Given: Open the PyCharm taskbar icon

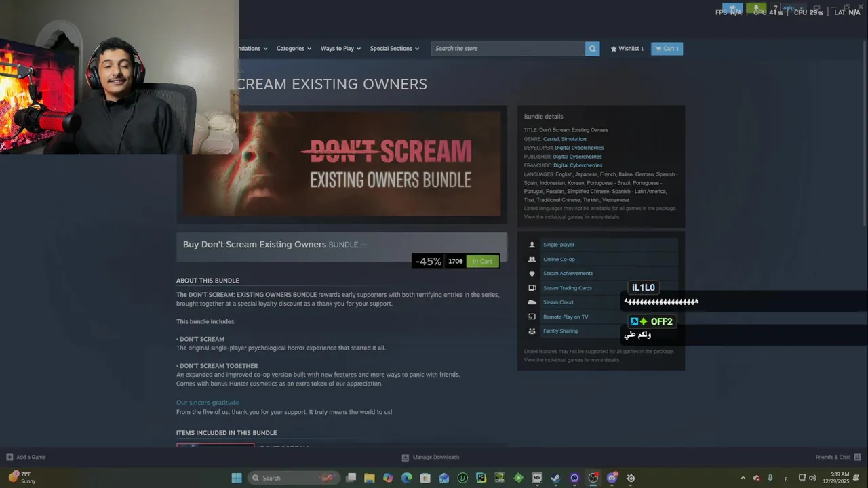Looking at the screenshot, I should [481, 478].
